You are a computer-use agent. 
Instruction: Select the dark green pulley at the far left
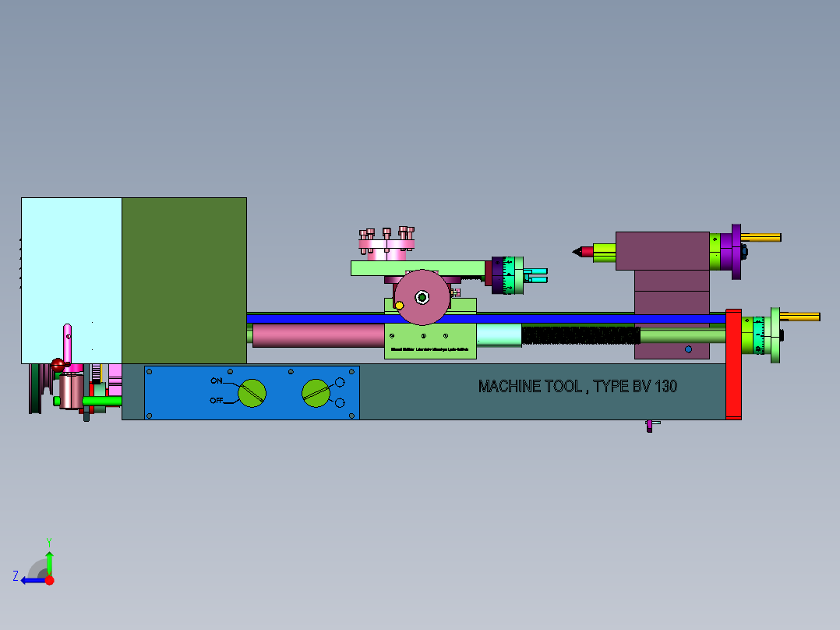[x=35, y=389]
